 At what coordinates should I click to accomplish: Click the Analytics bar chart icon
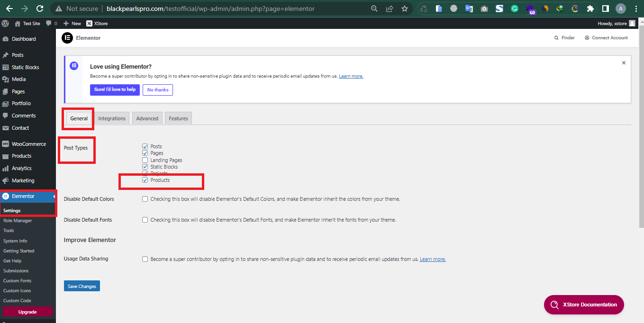(6, 168)
